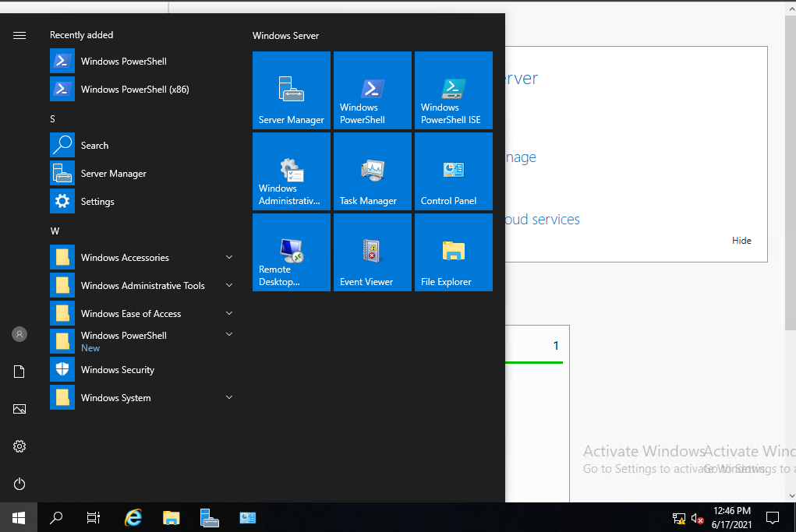This screenshot has width=796, height=532.
Task: Open Server Manager in the S list
Action: [142, 174]
